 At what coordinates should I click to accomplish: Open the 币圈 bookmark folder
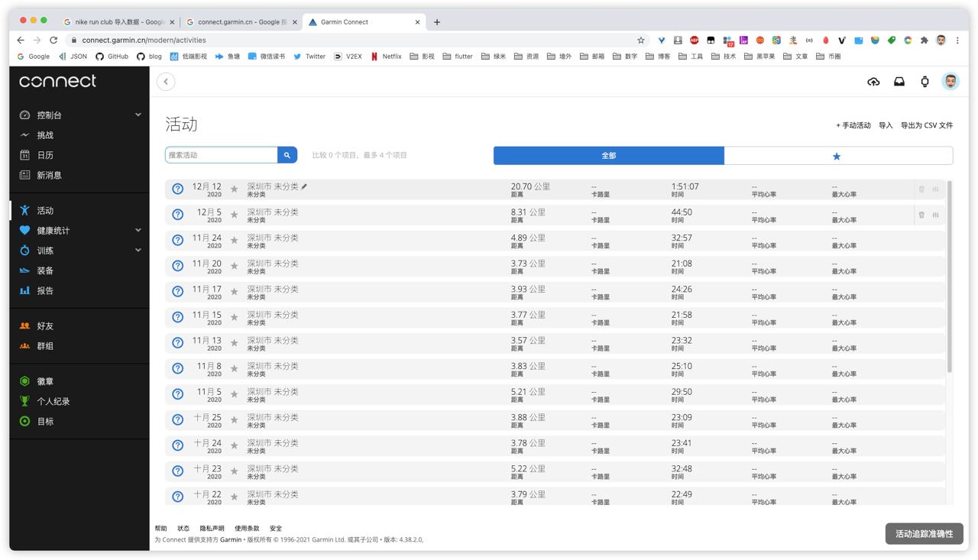[x=828, y=56]
